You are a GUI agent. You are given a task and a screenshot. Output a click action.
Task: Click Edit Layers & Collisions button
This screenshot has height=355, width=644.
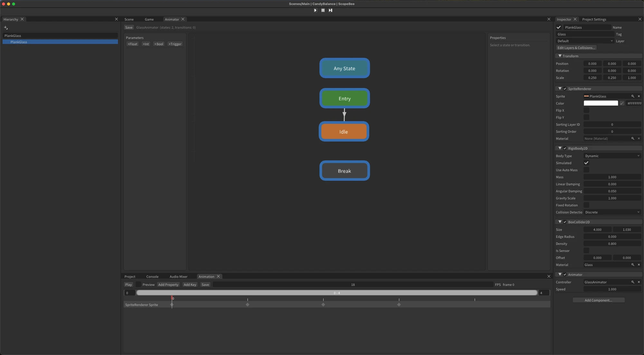[576, 48]
